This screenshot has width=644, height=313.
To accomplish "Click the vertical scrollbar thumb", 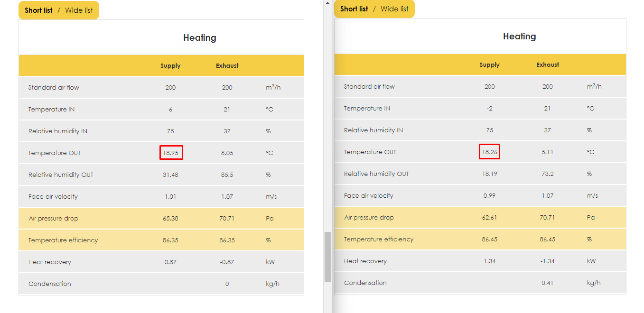I will [327, 257].
